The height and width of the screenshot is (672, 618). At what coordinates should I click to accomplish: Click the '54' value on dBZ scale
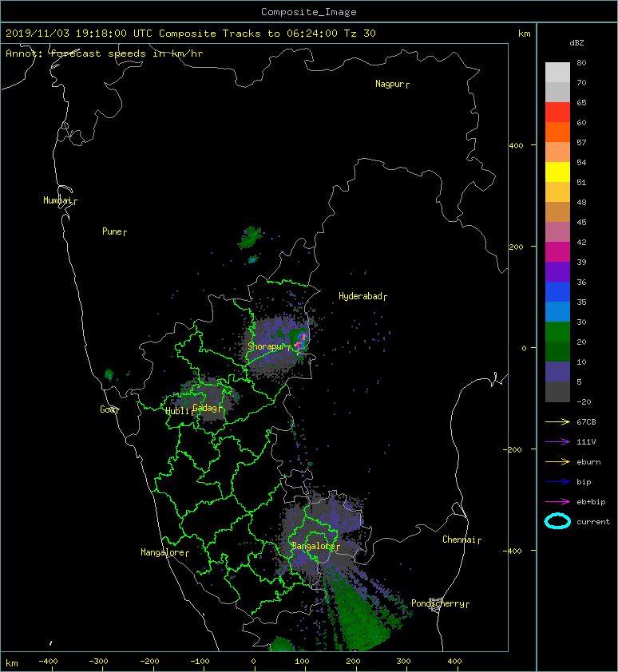(581, 163)
